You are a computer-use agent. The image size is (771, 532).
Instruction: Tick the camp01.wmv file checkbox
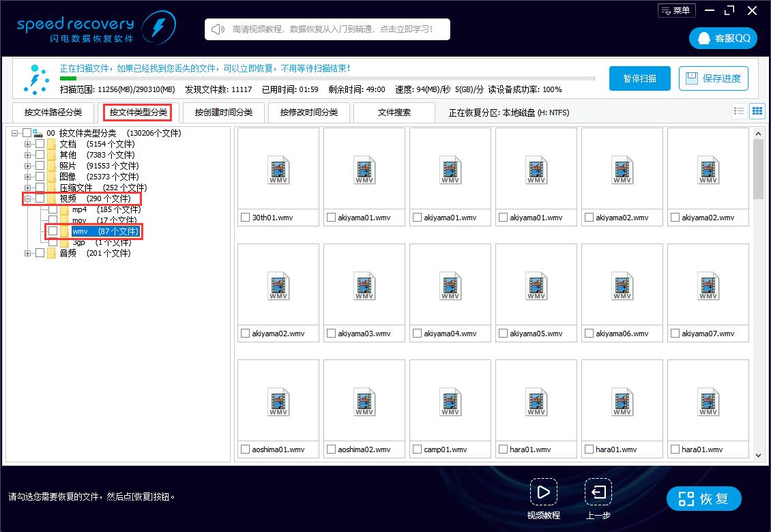point(417,449)
